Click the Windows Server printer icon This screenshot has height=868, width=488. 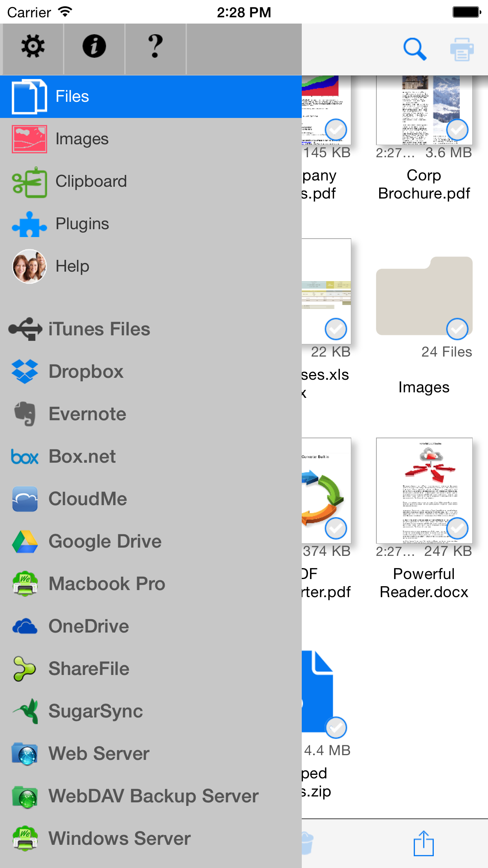click(25, 839)
